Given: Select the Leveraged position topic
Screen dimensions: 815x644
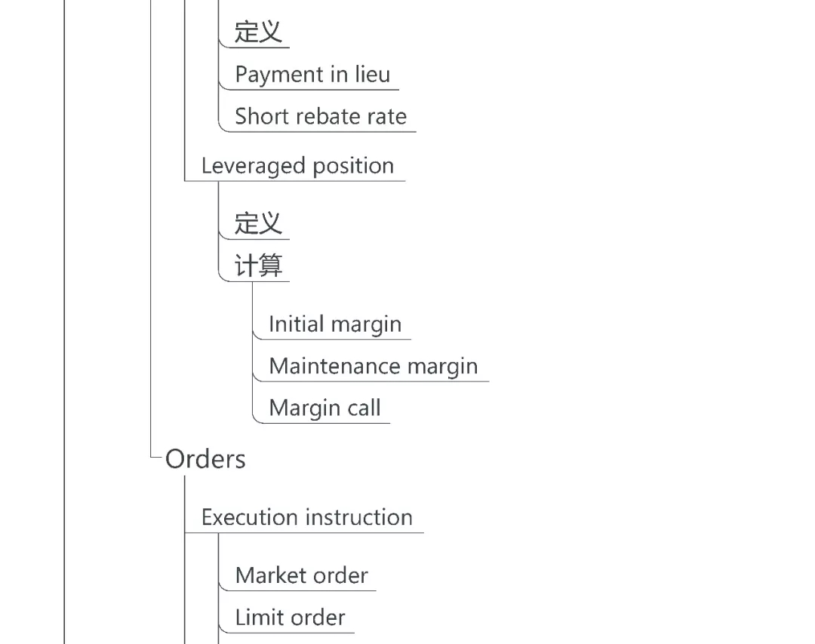Looking at the screenshot, I should tap(297, 166).
